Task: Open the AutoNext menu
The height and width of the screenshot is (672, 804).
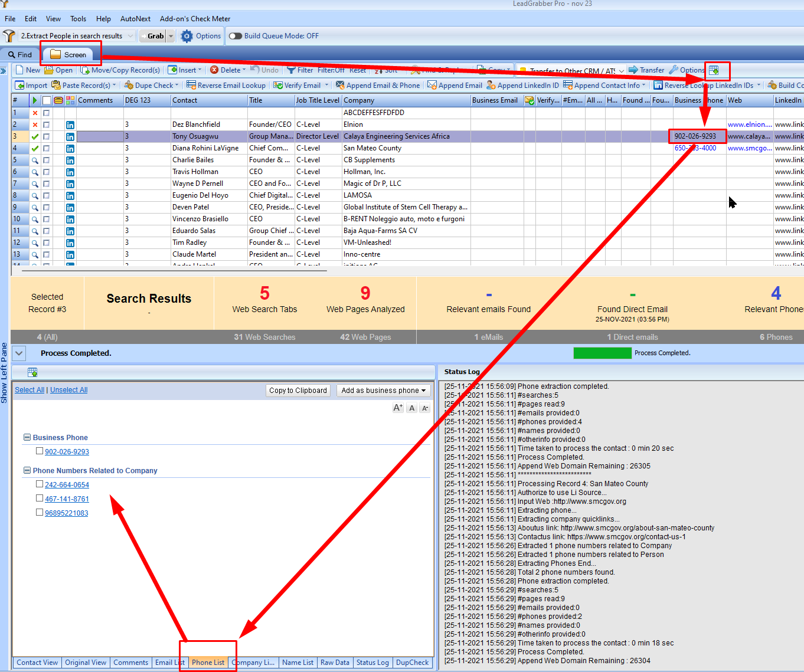Action: (x=135, y=19)
